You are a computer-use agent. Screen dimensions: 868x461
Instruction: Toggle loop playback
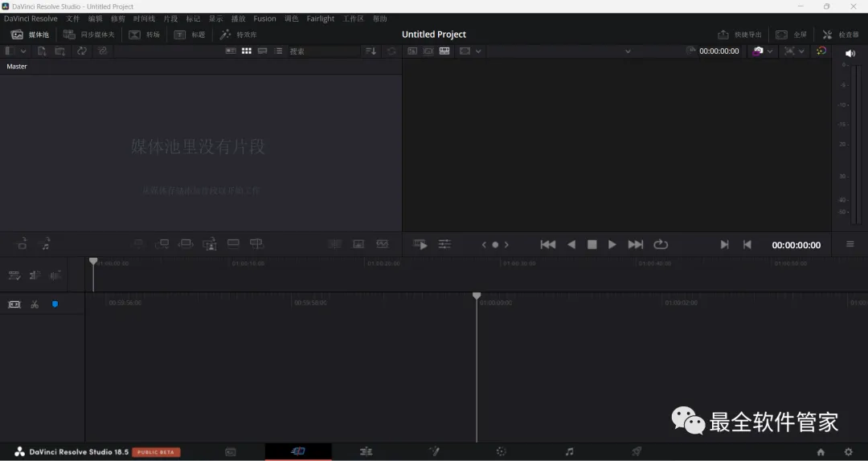661,244
